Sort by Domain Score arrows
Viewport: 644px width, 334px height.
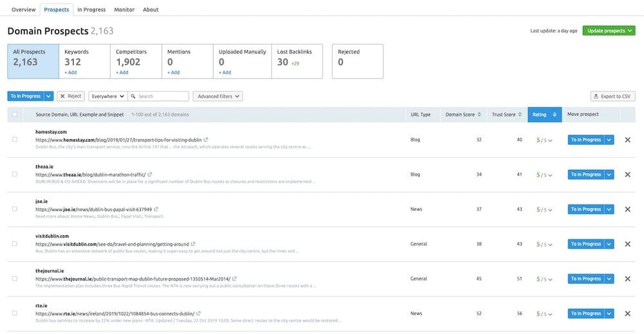pyautogui.click(x=479, y=115)
